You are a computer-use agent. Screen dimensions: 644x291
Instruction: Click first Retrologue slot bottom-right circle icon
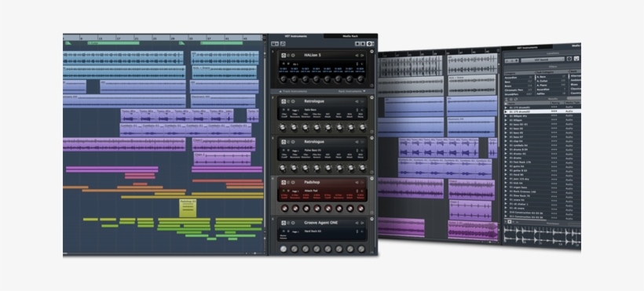(x=371, y=131)
